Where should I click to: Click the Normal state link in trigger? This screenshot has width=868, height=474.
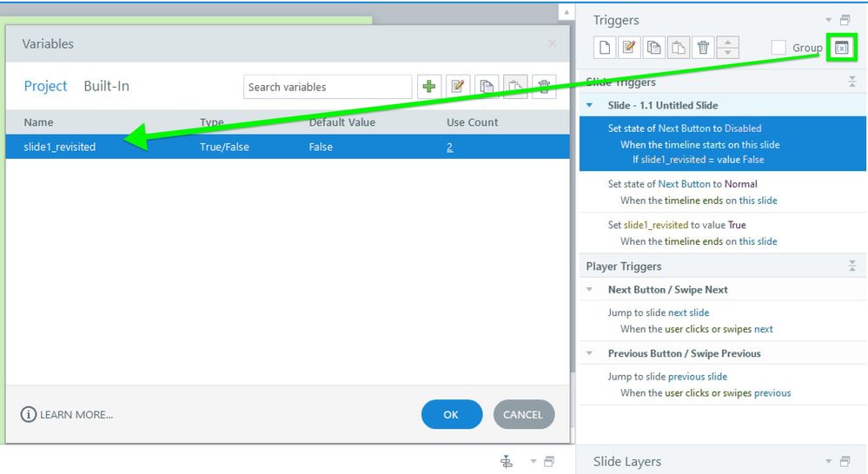740,184
